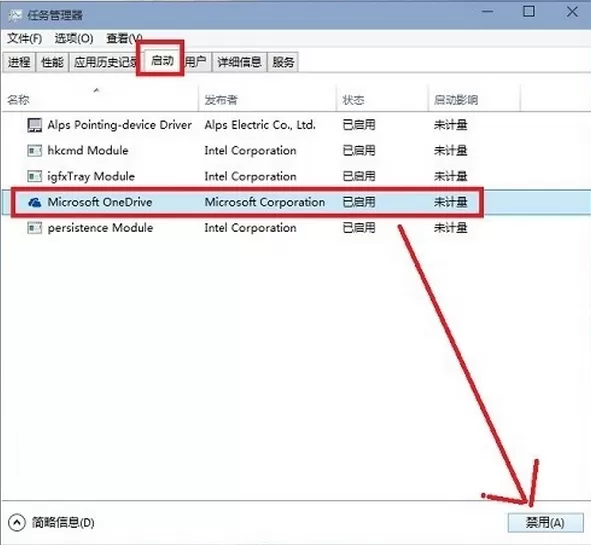Select the Microsoft OneDrive entry name
The height and width of the screenshot is (545, 591).
100,202
